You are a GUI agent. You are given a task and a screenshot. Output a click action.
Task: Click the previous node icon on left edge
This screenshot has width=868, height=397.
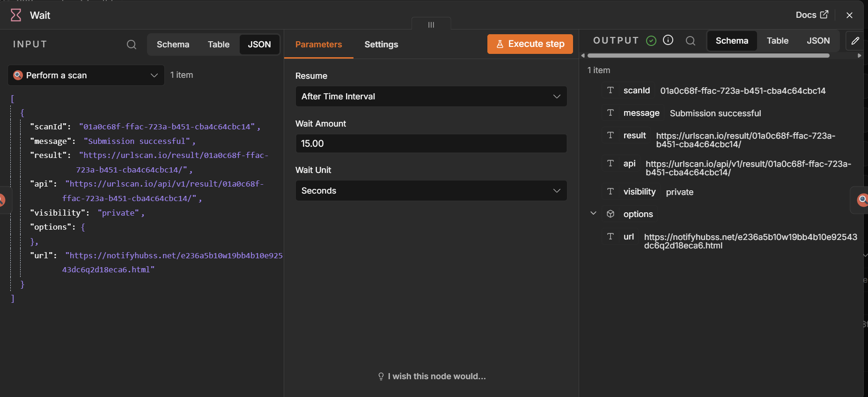pos(3,200)
